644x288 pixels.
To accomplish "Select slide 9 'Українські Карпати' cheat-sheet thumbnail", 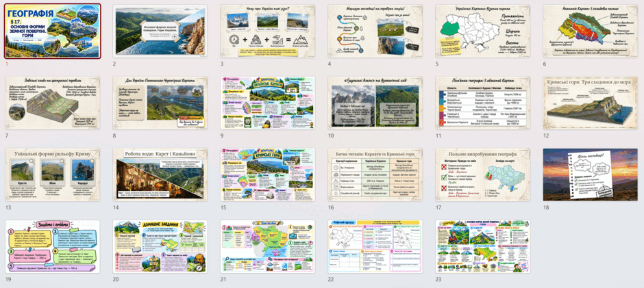I will pos(268,103).
